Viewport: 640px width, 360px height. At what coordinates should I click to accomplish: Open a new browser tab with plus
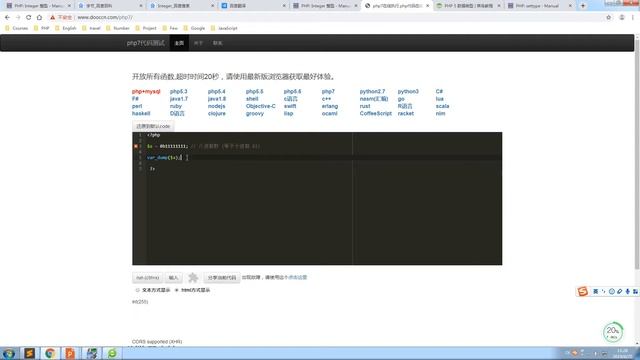click(x=583, y=6)
